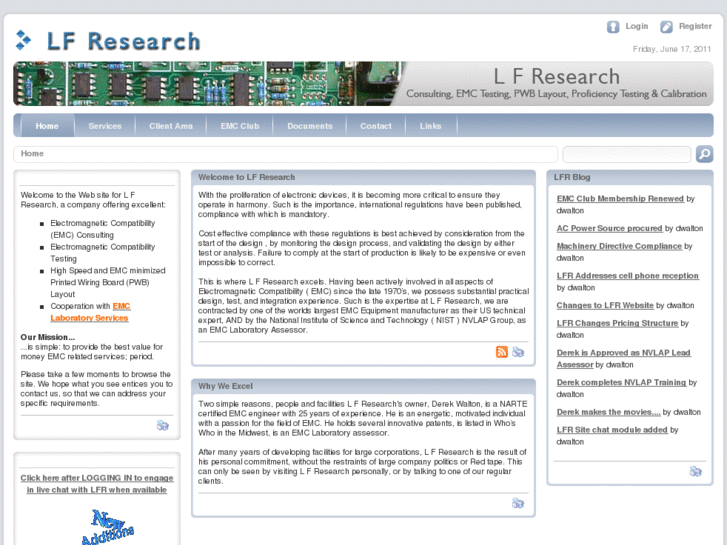Screen dimensions: 727x545
Task: Click print icon under Our Mission panel
Action: tap(162, 425)
